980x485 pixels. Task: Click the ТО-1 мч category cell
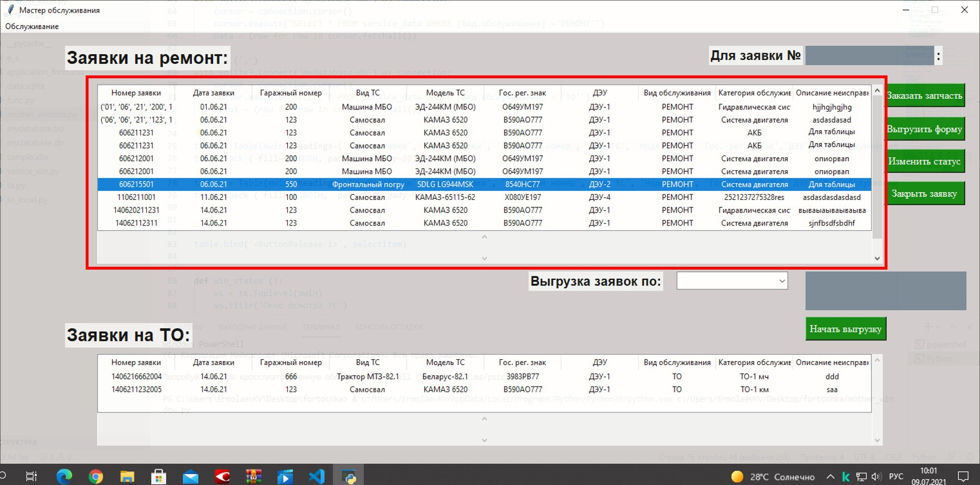point(754,376)
